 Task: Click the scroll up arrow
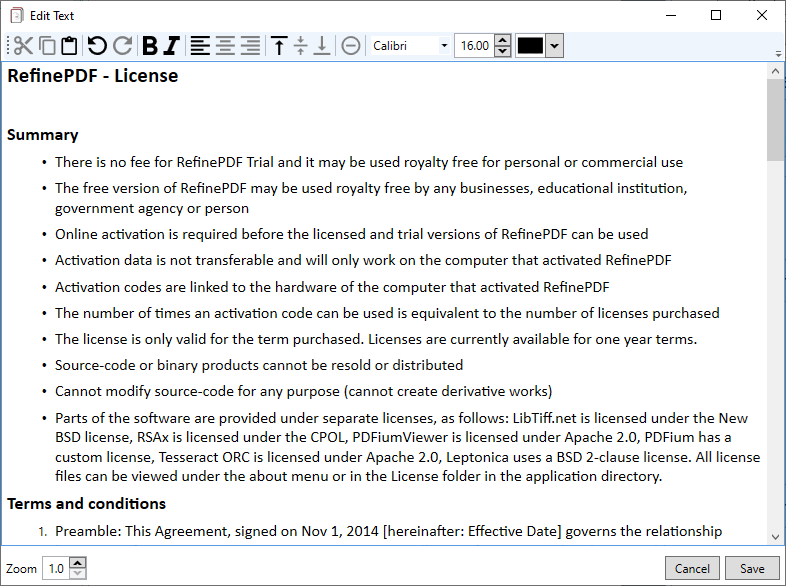click(775, 71)
